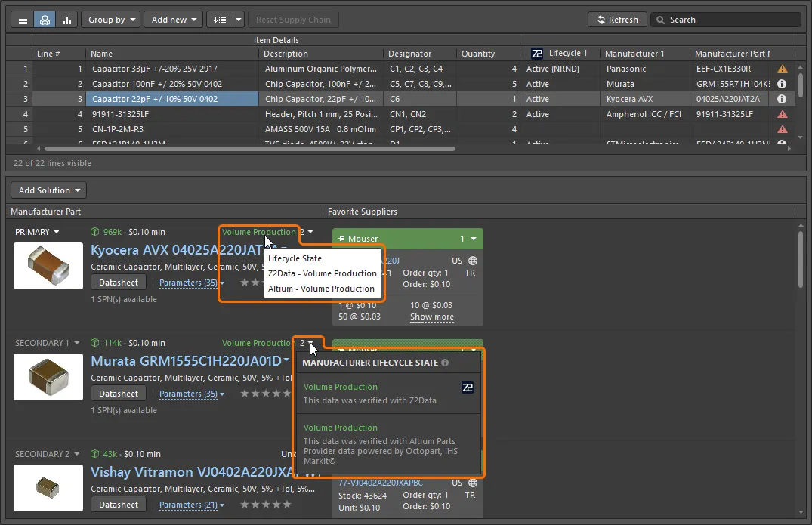Select Altium - Volume Production menu entry

click(x=321, y=289)
